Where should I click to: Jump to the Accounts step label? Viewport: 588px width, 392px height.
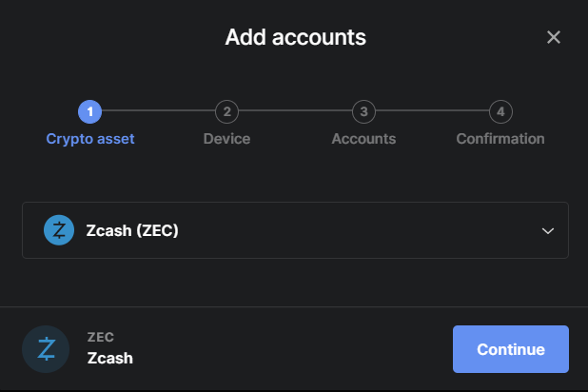click(363, 139)
